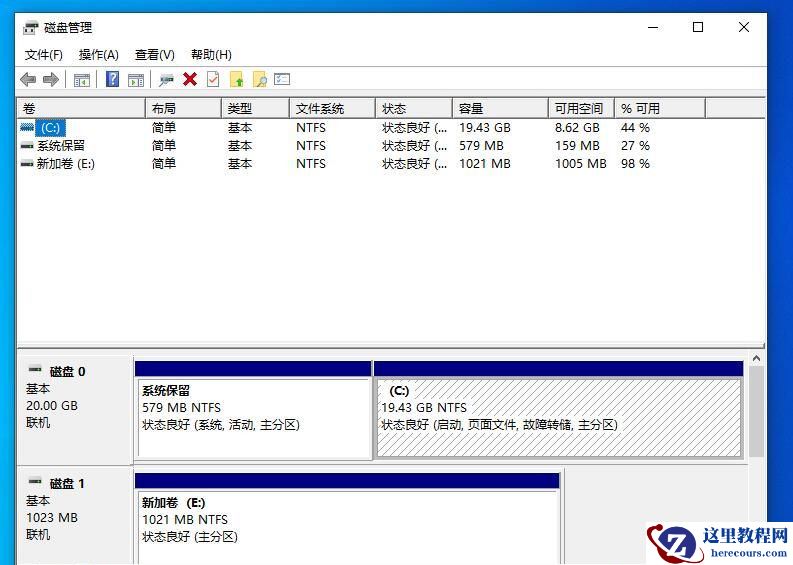Minimize the Disk Management window
This screenshot has height=565, width=793.
(x=653, y=27)
